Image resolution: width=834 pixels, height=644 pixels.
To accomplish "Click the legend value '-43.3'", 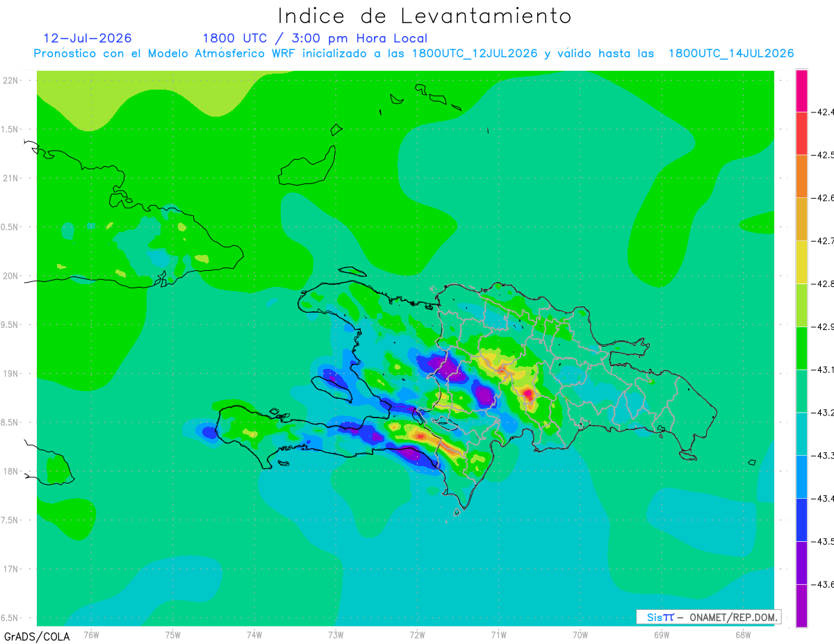I will click(823, 456).
